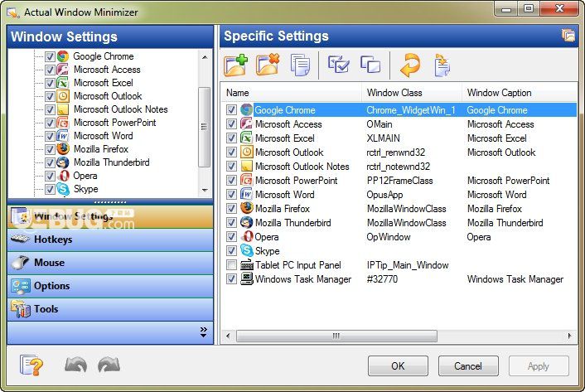
Task: Click the undo arrow icon
Action: [75, 365]
